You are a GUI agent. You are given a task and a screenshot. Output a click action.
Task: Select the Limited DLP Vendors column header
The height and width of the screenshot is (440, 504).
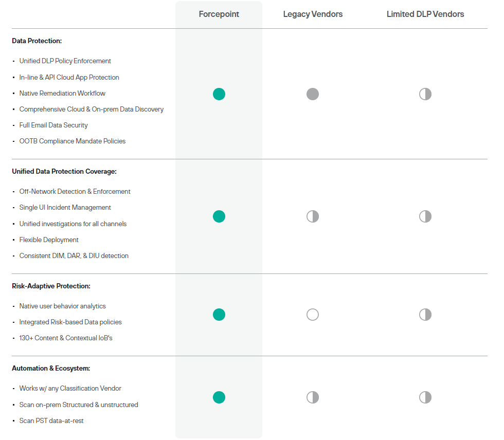coord(425,14)
